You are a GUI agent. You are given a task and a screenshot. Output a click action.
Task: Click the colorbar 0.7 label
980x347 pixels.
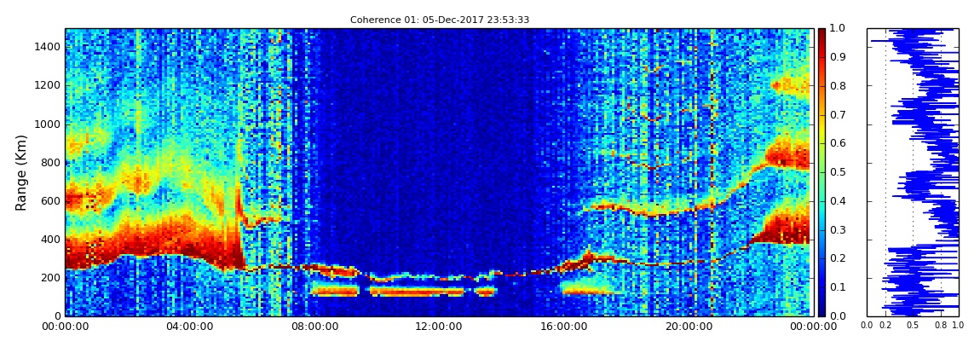coord(836,115)
